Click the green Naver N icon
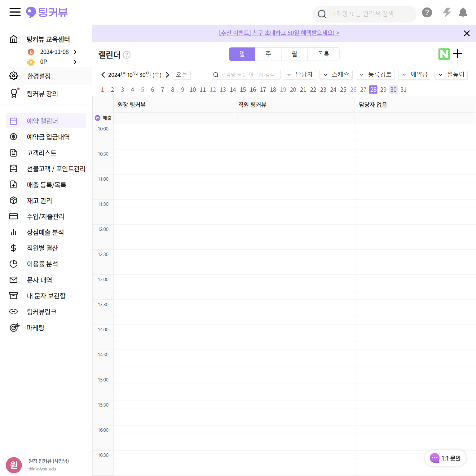The height and width of the screenshot is (476, 476). click(444, 54)
